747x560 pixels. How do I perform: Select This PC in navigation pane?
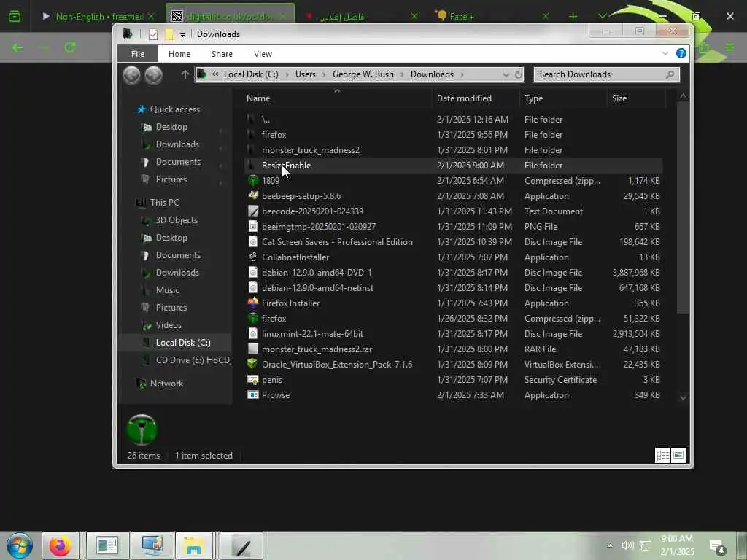[164, 203]
